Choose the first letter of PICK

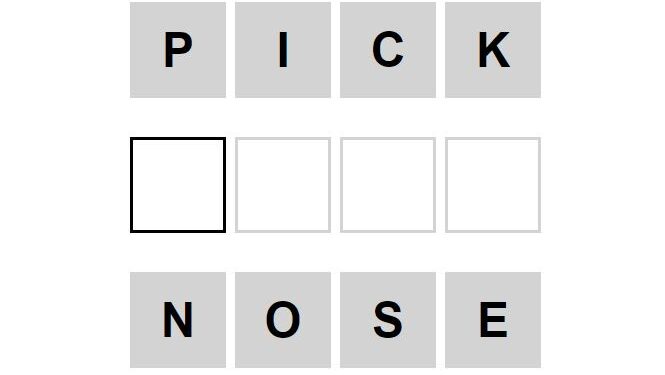point(178,50)
